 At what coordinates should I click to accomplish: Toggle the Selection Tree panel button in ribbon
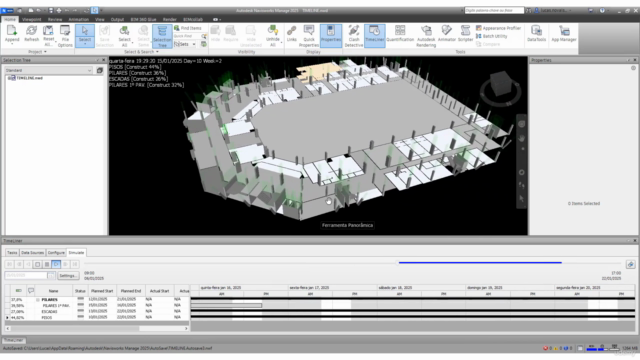click(x=162, y=36)
